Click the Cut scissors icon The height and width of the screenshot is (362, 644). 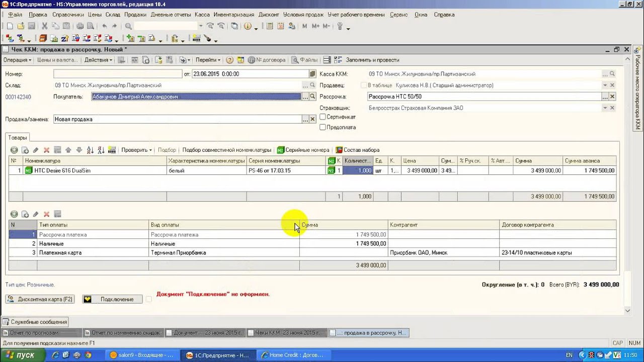[x=44, y=26]
